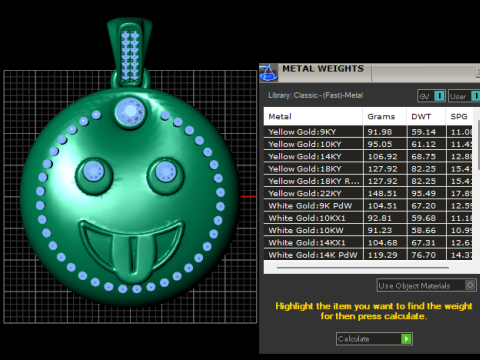Select the White Gold:10KW row
Image resolution: width=480 pixels, height=360 pixels.
pyautogui.click(x=368, y=230)
